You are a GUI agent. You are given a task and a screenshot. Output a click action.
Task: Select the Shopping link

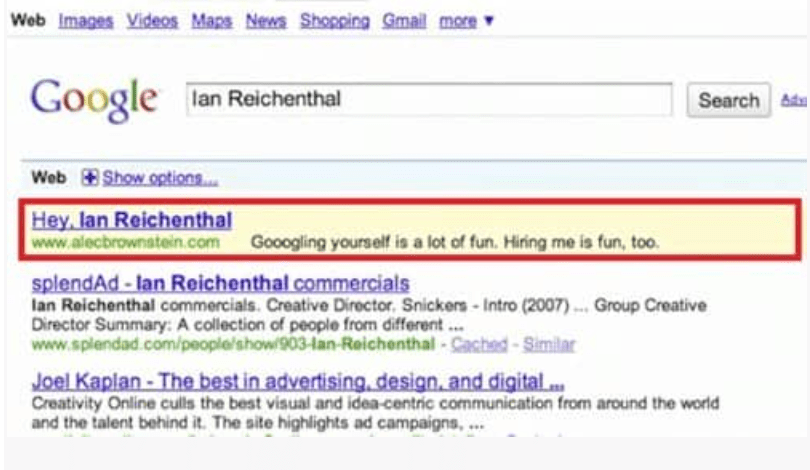point(335,21)
